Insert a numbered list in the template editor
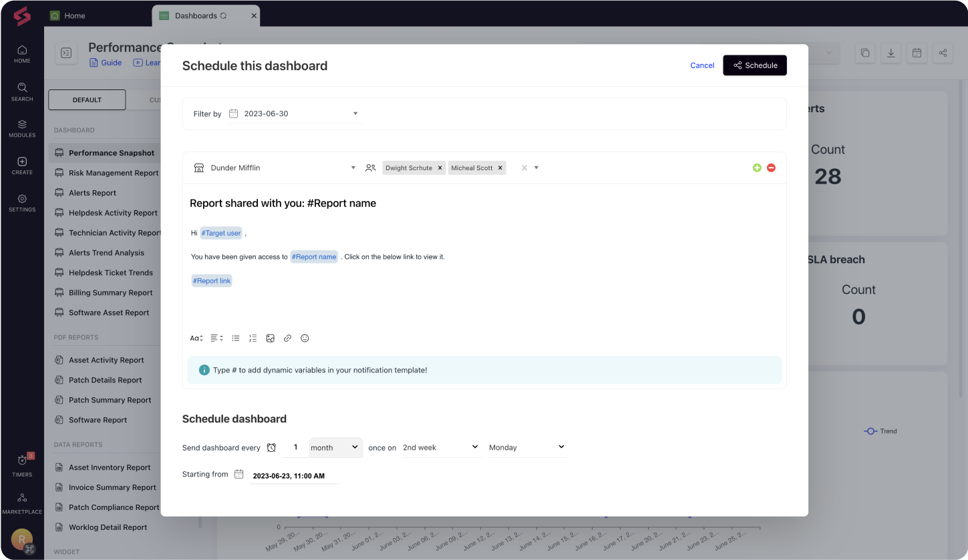Screen dimensions: 968x560 pos(253,338)
